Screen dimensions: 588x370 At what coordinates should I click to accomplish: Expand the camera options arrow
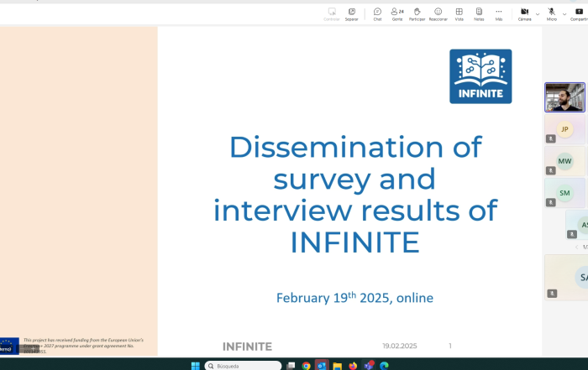coord(538,13)
